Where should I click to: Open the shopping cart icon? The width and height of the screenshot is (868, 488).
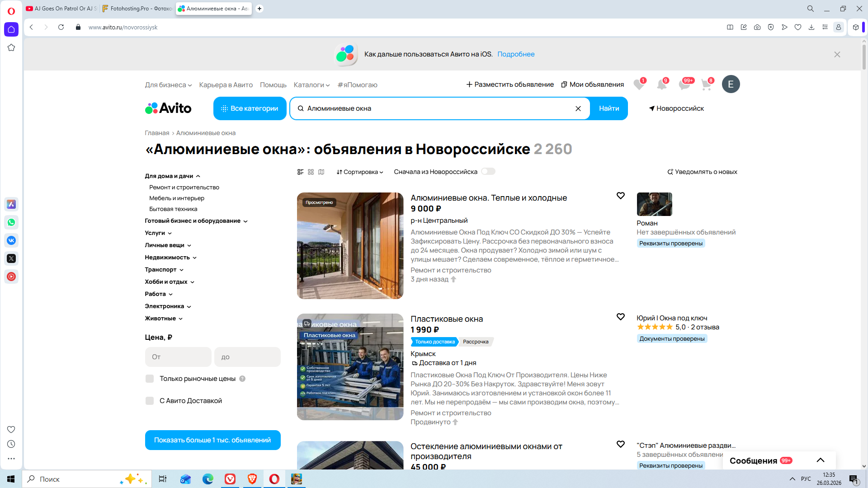[x=706, y=84]
